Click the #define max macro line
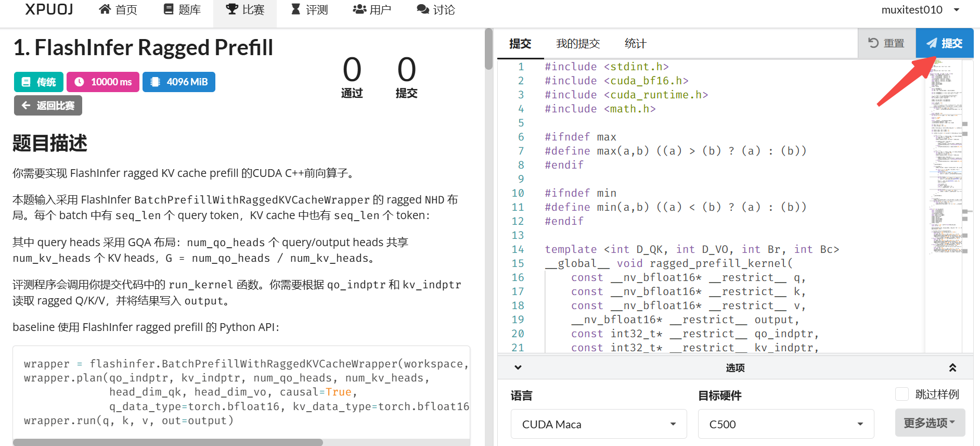This screenshot has width=980, height=446. coord(675,151)
